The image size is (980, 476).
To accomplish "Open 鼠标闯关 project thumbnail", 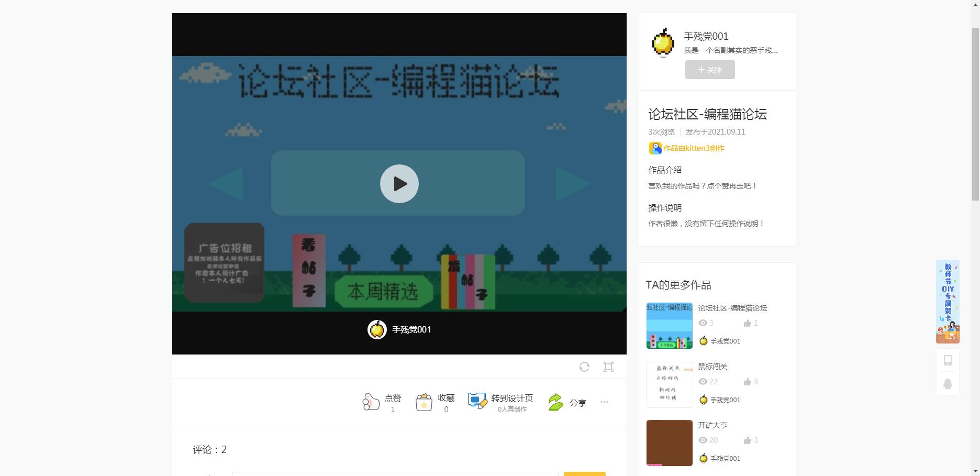I will [670, 384].
